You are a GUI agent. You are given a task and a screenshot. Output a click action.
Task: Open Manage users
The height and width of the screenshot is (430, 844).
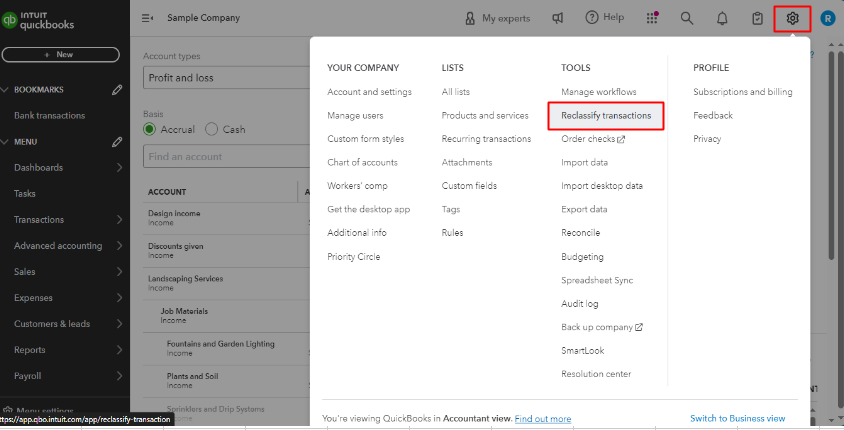(x=355, y=116)
